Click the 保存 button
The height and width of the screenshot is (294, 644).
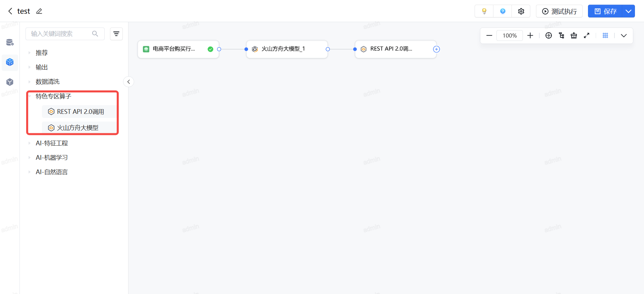click(605, 11)
